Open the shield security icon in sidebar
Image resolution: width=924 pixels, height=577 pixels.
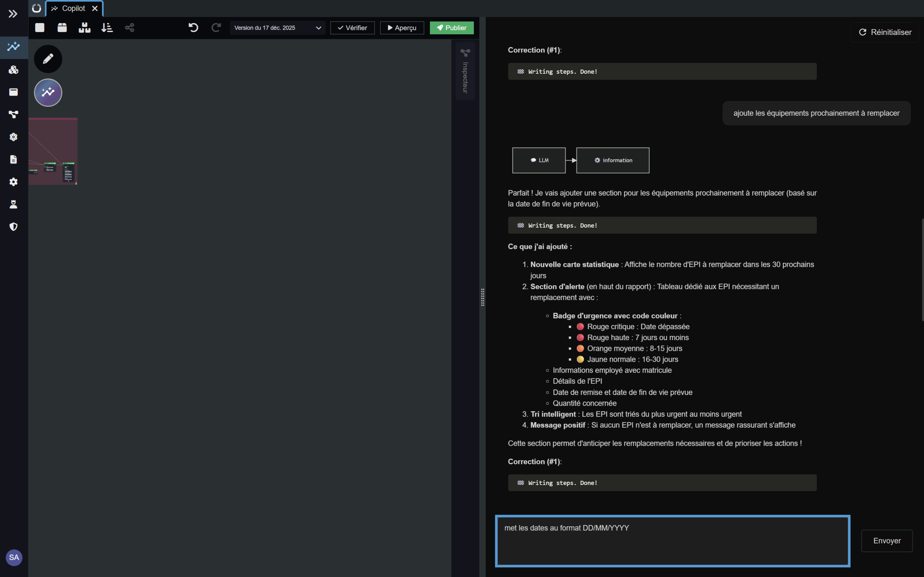[x=13, y=227]
